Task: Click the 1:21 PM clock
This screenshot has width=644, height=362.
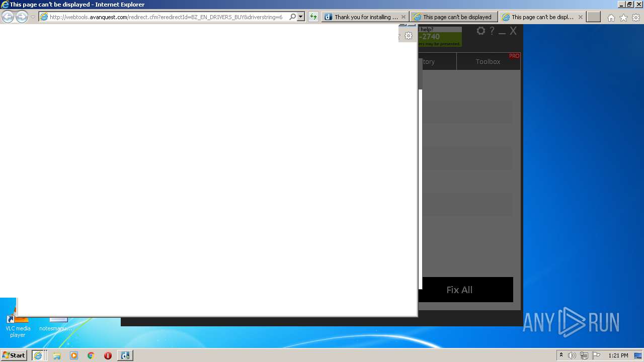Action: coord(618,355)
